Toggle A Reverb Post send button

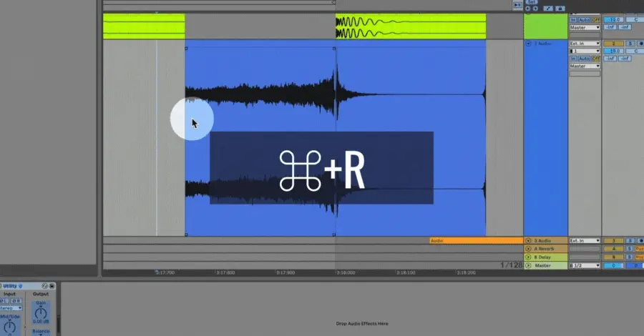[x=640, y=249]
